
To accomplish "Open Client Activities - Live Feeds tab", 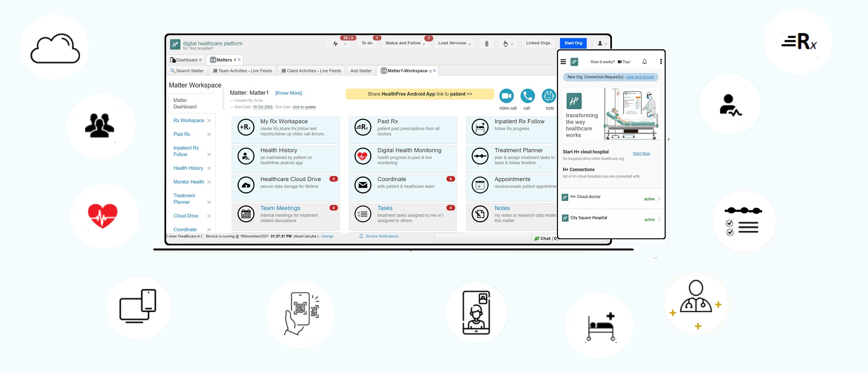I will [312, 71].
